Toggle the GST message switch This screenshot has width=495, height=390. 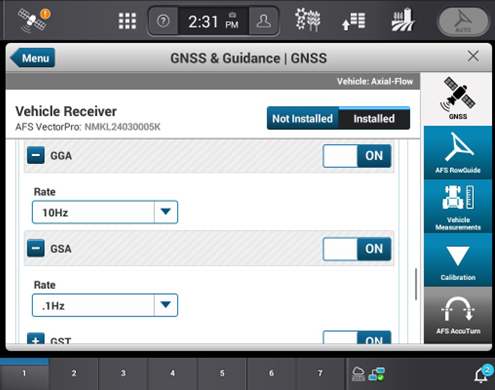[357, 337]
